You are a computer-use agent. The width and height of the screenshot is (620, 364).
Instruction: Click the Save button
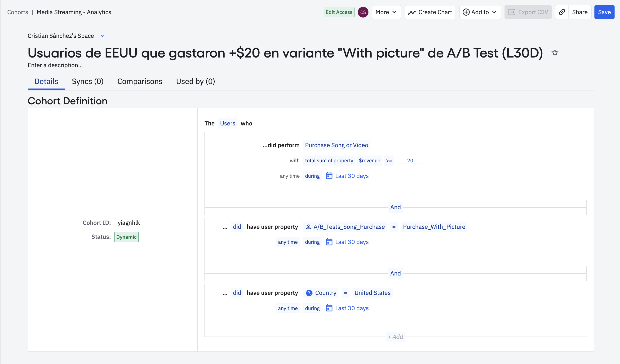coord(604,12)
